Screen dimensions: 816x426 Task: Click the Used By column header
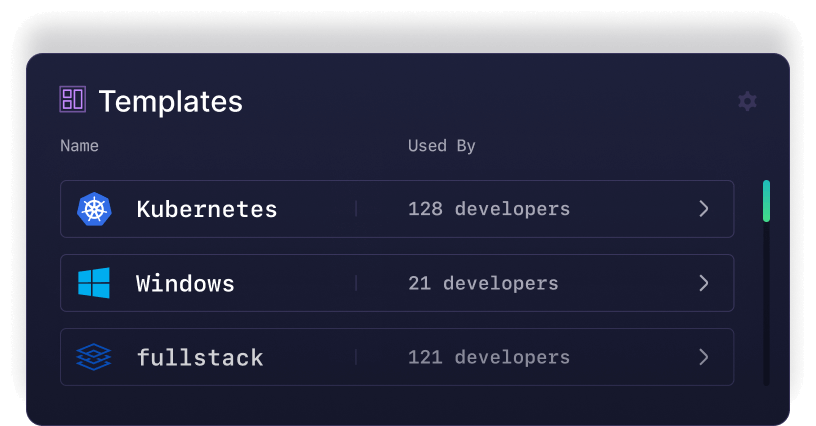coord(441,146)
